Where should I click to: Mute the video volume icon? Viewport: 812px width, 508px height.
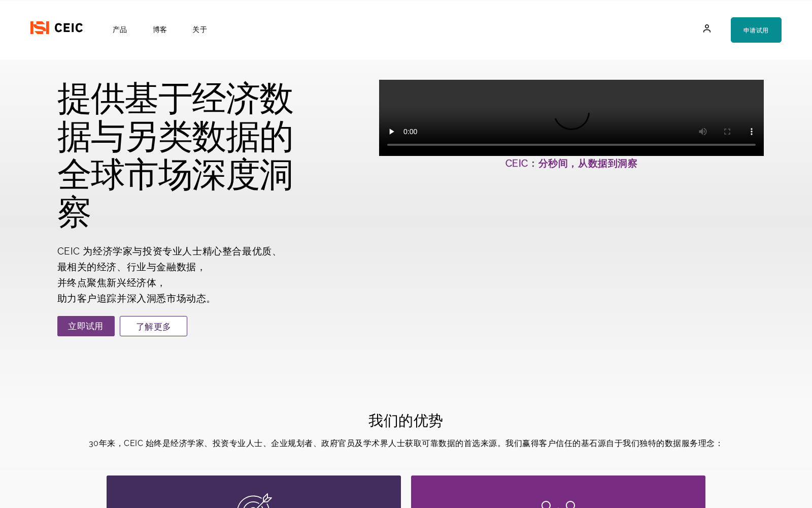(x=703, y=132)
